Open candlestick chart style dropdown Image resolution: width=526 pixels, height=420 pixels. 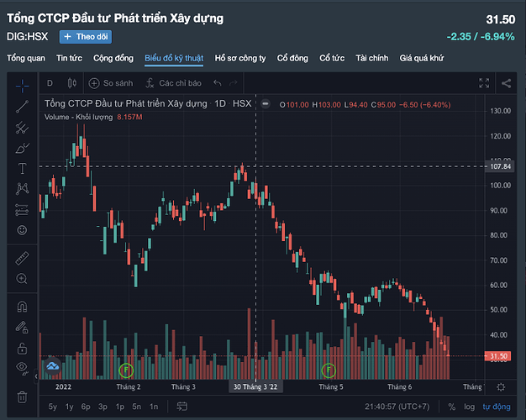[x=71, y=83]
